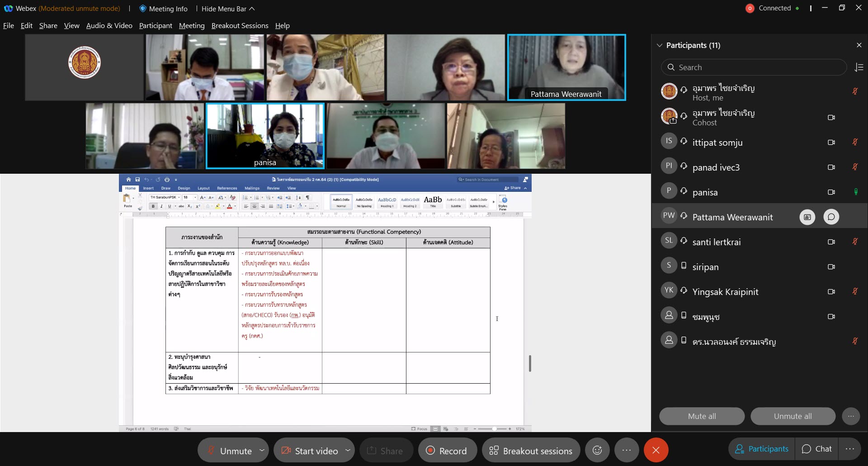Toggle muted mic icon for santi lertkrai
Viewport: 868px width, 466px height.
tap(855, 242)
